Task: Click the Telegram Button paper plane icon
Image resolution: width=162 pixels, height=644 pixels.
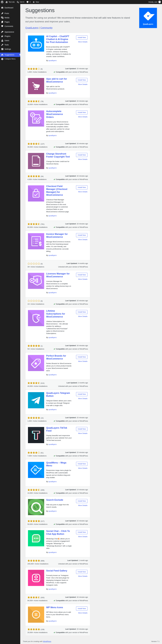Action: [x=36, y=400]
